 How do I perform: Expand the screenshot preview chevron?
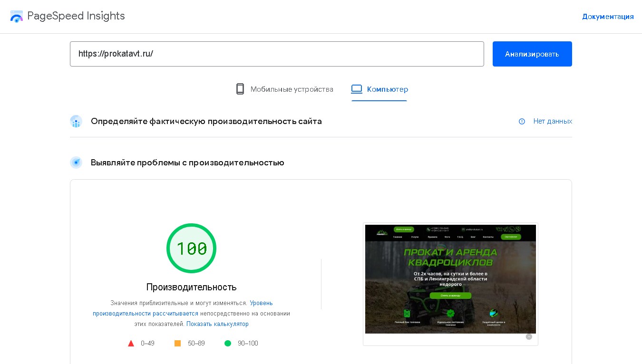point(529,336)
